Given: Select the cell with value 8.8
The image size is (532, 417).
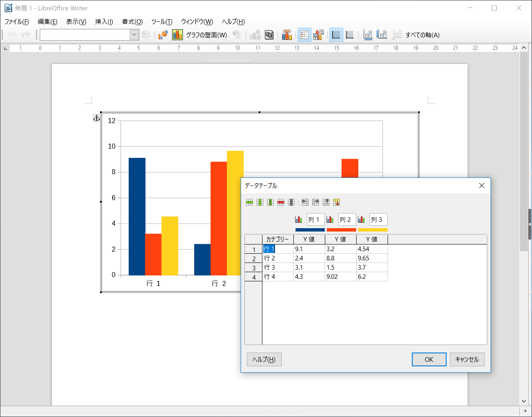Looking at the screenshot, I should pos(341,258).
